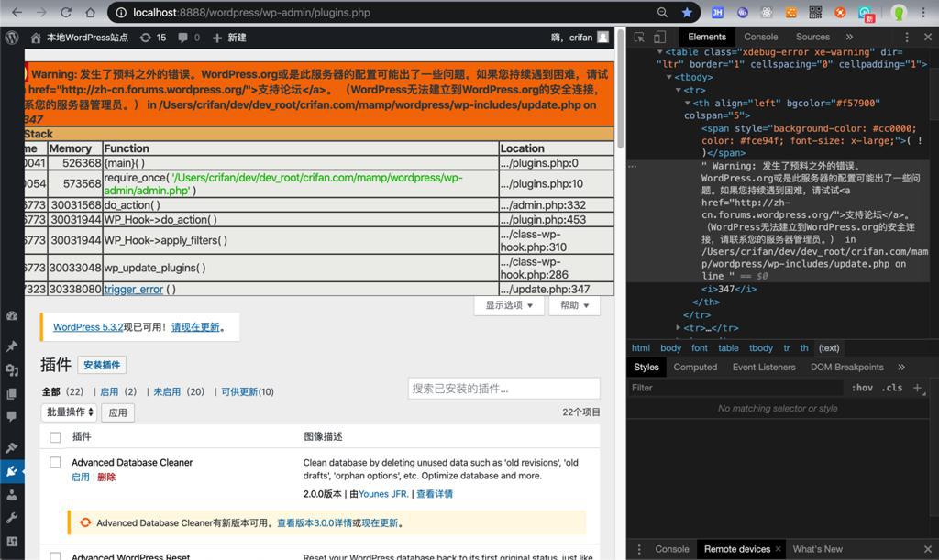Collapse the tbody node in the DOM tree

pyautogui.click(x=668, y=77)
